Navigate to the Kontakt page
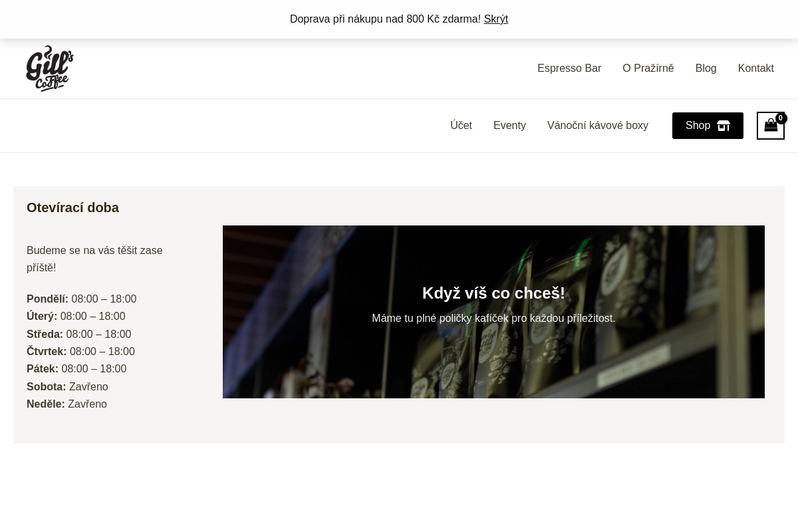This screenshot has width=798, height=532. [x=756, y=68]
